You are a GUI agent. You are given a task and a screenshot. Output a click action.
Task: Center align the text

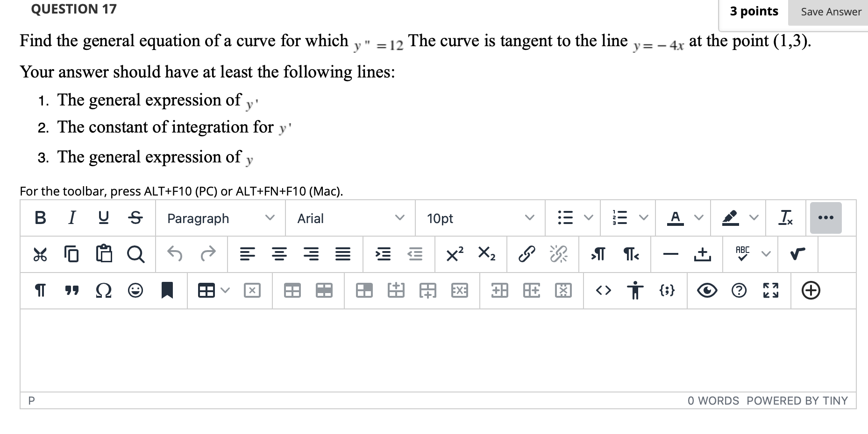pos(279,254)
